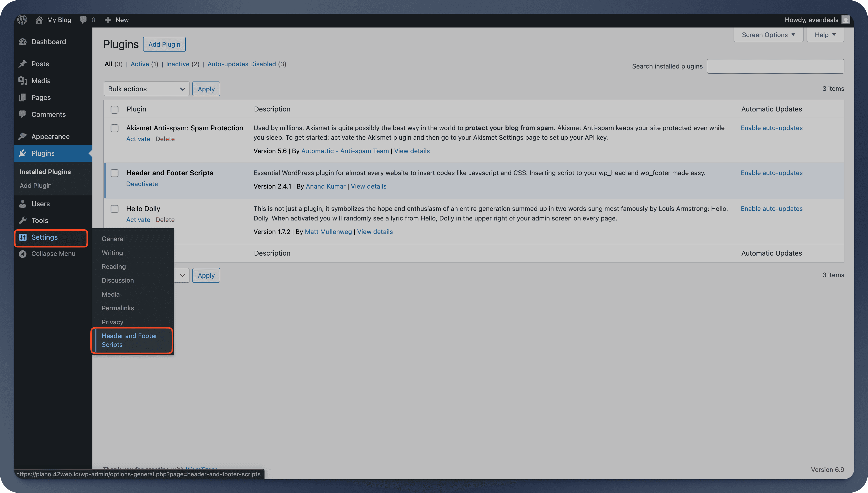Viewport: 868px width, 493px height.
Task: Click the comments bubble icon in admin bar
Action: click(x=83, y=20)
